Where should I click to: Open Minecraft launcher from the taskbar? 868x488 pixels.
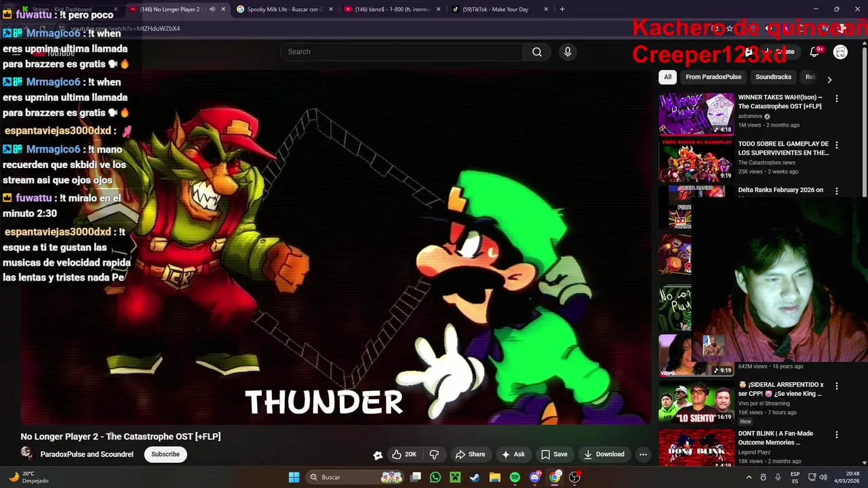point(455,477)
